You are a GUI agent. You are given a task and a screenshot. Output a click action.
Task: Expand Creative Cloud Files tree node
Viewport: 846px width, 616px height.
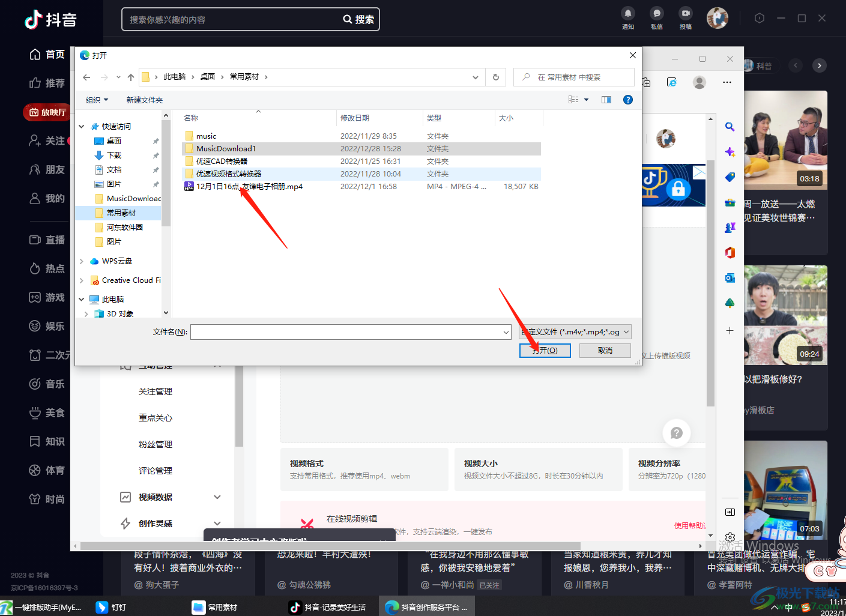click(82, 280)
